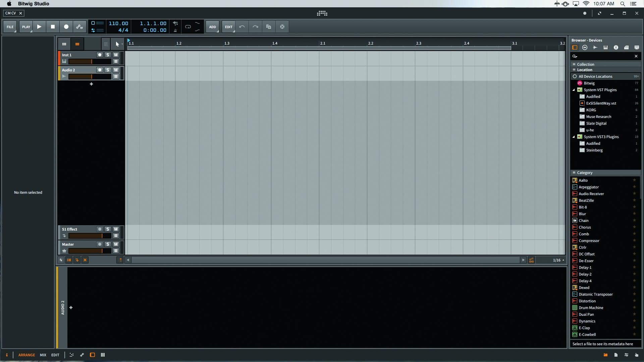This screenshot has height=362, width=644.
Task: Open the 1/16 grid resolution dropdown
Action: [x=558, y=260]
